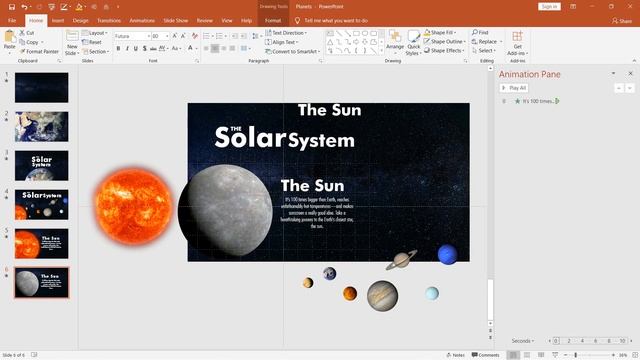Screen dimensions: 640x360
Task: Start Slide Show from status bar
Action: (x=555, y=355)
